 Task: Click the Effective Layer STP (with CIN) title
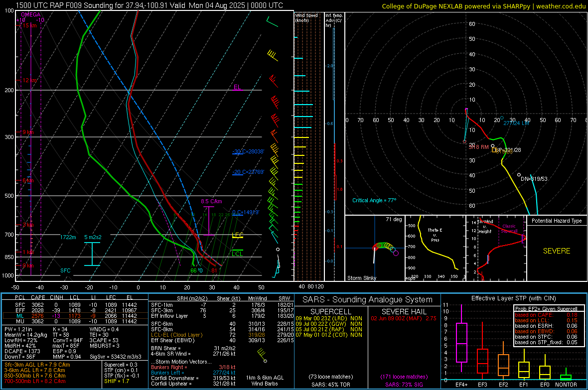click(x=513, y=298)
